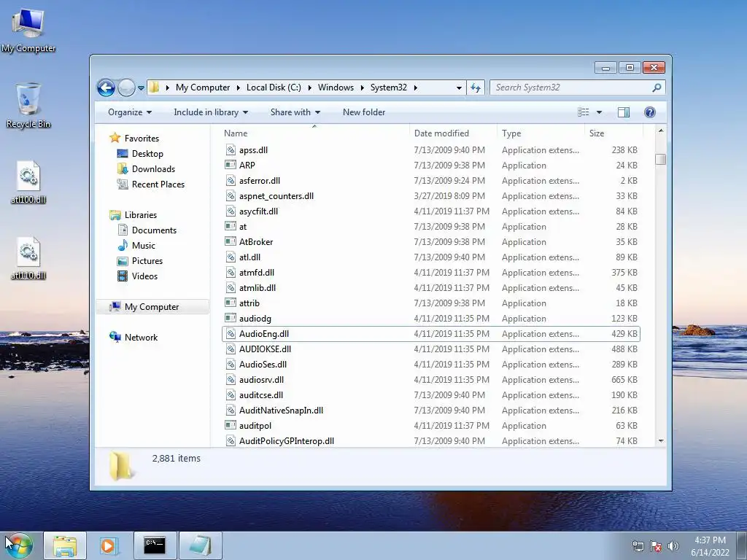This screenshot has width=747, height=560.
Task: Select audiodg application icon
Action: coord(231,319)
